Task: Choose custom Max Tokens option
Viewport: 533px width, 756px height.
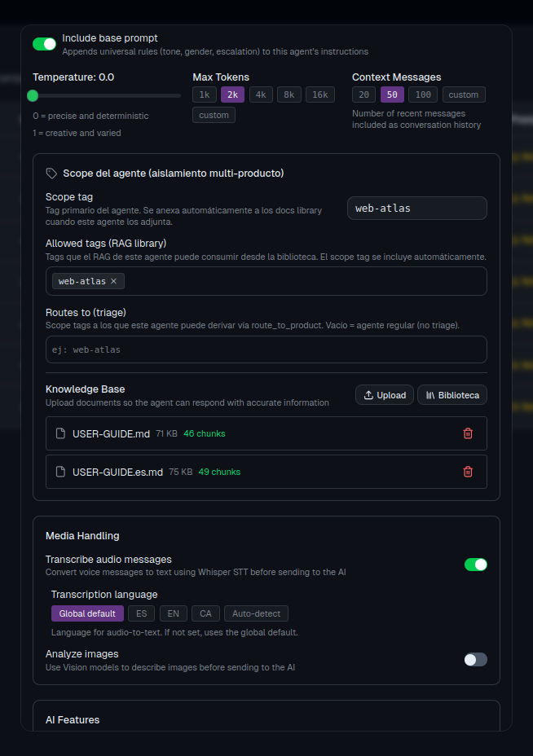Action: (214, 115)
